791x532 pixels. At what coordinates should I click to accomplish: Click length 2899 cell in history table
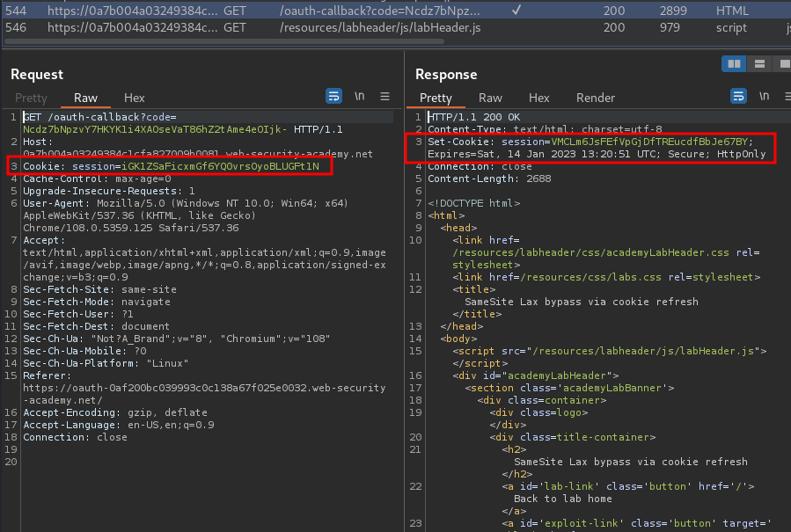[x=673, y=11]
